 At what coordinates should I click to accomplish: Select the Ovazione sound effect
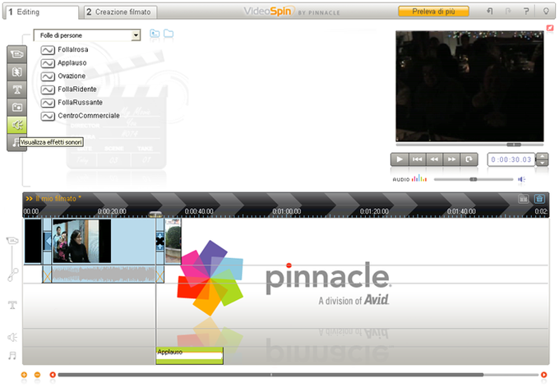pos(63,76)
